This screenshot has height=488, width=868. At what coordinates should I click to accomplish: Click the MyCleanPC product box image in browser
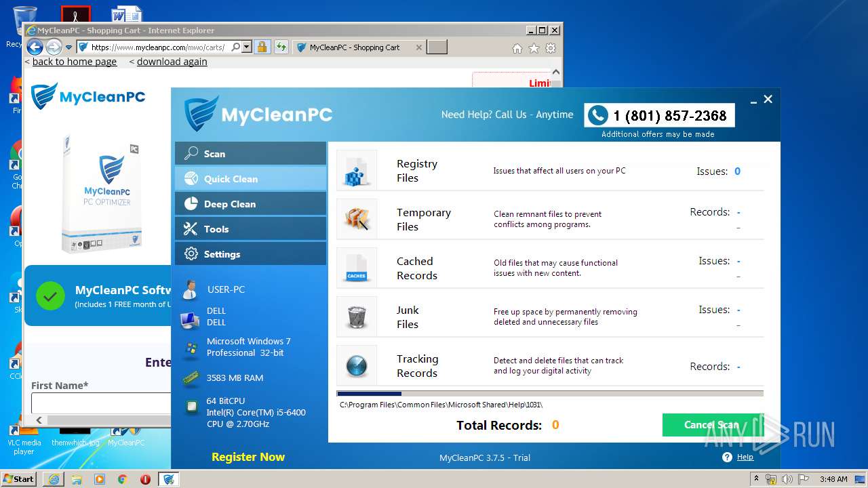(x=100, y=193)
